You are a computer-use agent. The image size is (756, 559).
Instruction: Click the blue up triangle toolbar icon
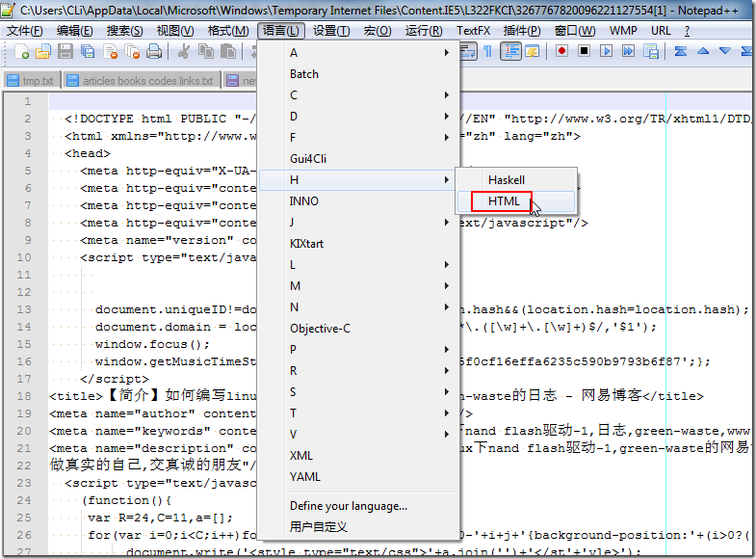click(703, 51)
